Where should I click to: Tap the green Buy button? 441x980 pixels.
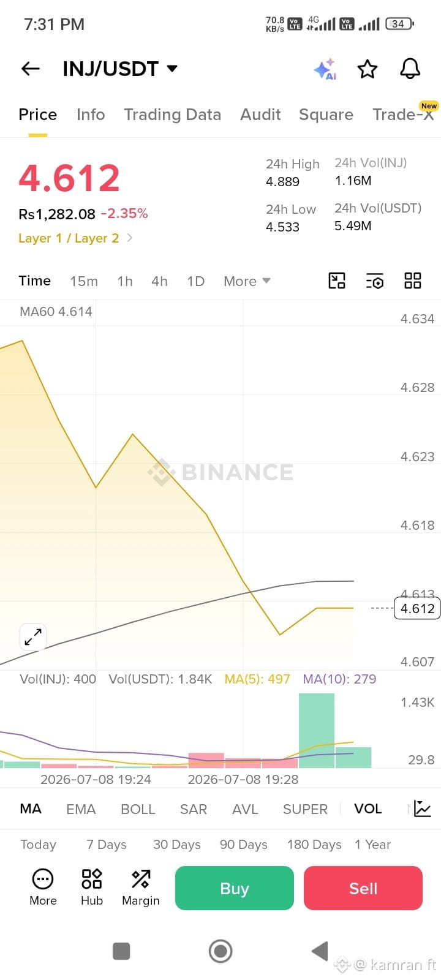[x=235, y=888]
